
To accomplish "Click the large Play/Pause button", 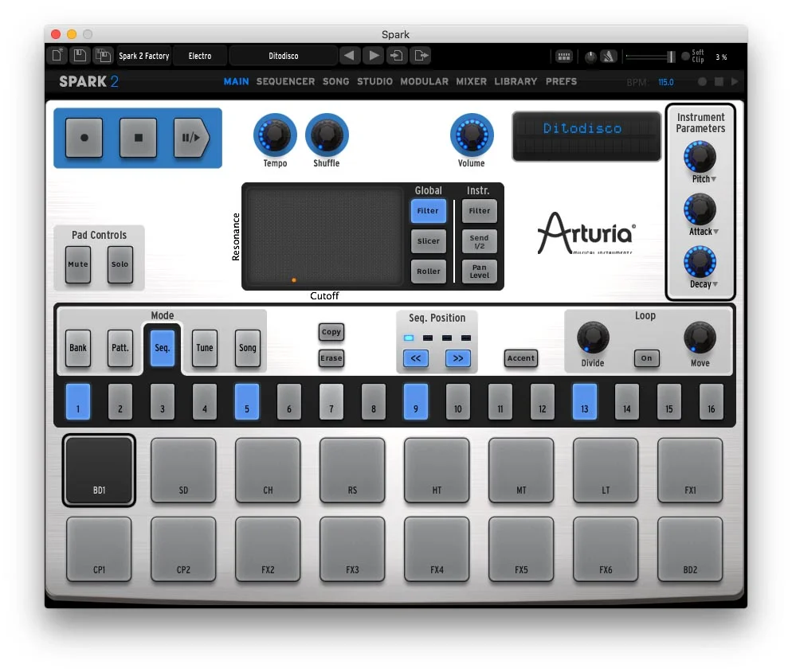I will coord(191,137).
